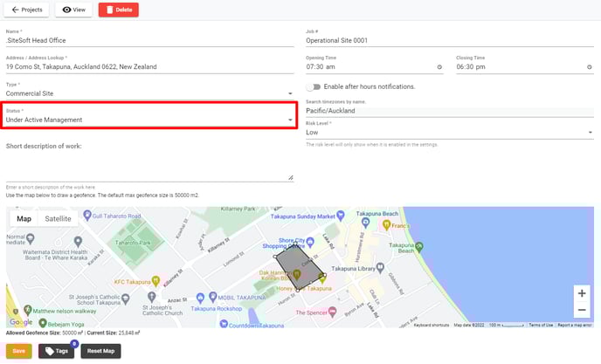Expand the Risk Level dropdown
The width and height of the screenshot is (601, 364).
(x=591, y=133)
